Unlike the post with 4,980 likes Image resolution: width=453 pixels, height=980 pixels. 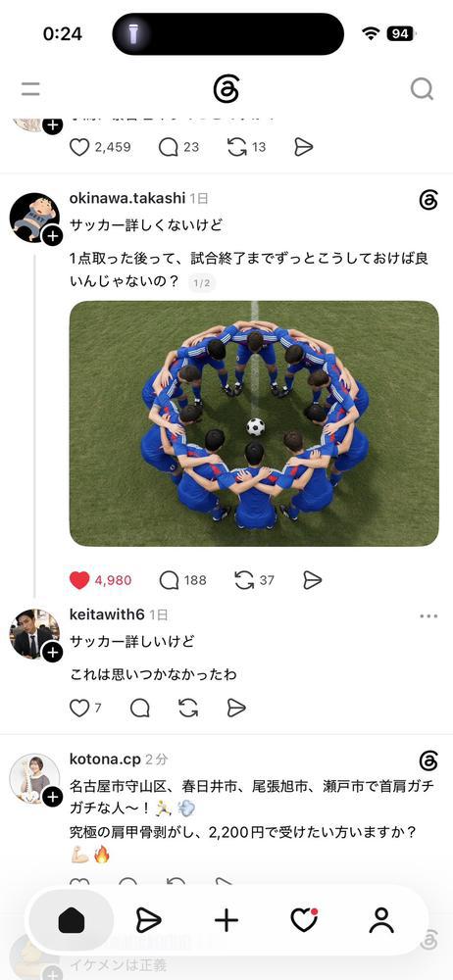[x=79, y=580]
